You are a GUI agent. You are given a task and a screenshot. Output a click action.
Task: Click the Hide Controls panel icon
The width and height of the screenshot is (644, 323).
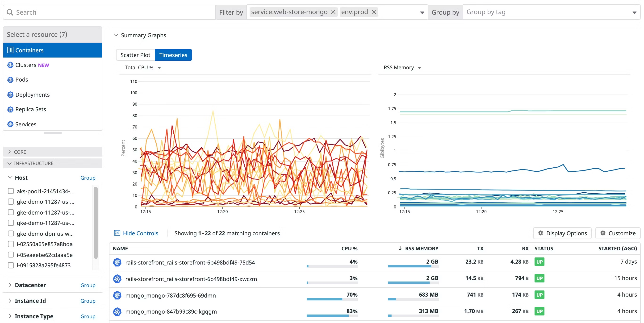(117, 233)
